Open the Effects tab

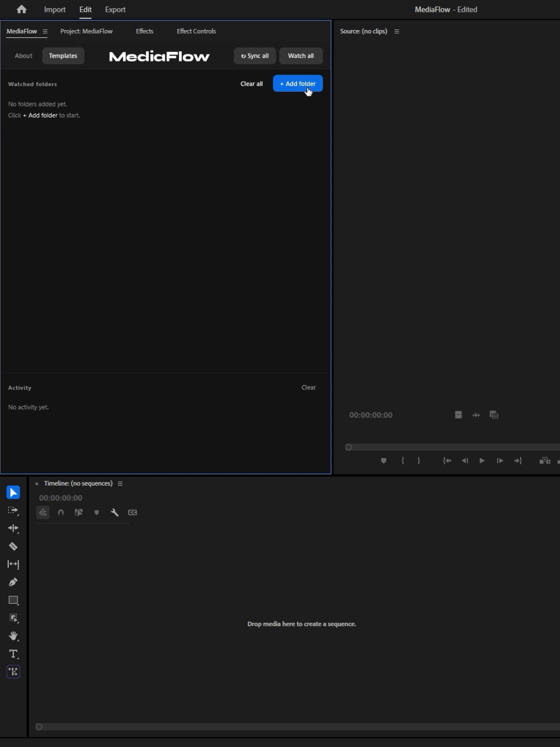[145, 31]
